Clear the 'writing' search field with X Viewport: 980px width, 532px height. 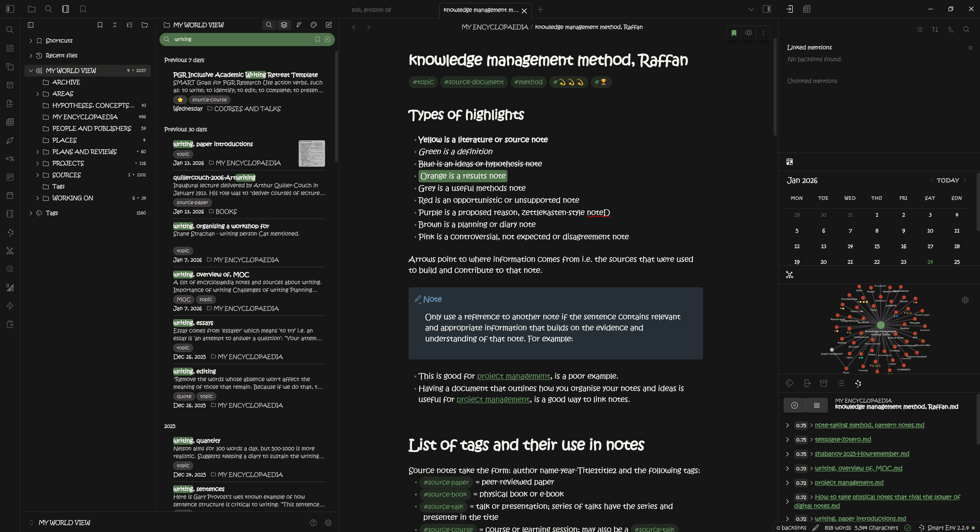tap(328, 39)
